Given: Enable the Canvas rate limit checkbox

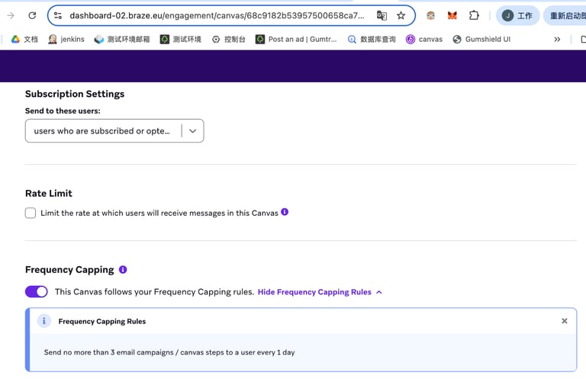Looking at the screenshot, I should coord(31,213).
